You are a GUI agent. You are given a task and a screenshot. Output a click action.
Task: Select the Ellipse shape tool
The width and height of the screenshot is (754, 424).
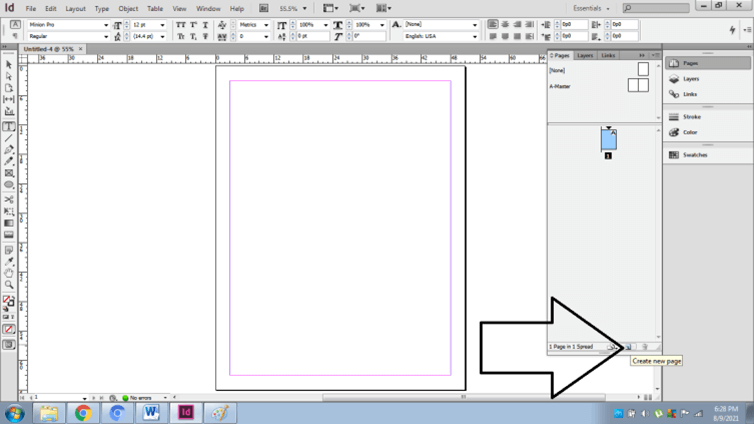pos(9,185)
